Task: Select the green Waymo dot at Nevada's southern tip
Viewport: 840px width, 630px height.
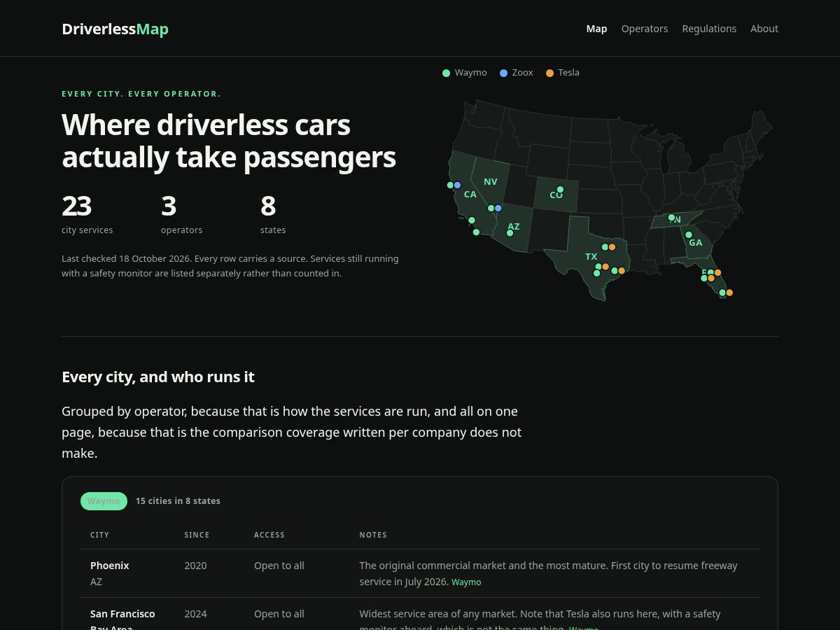Action: coord(491,209)
